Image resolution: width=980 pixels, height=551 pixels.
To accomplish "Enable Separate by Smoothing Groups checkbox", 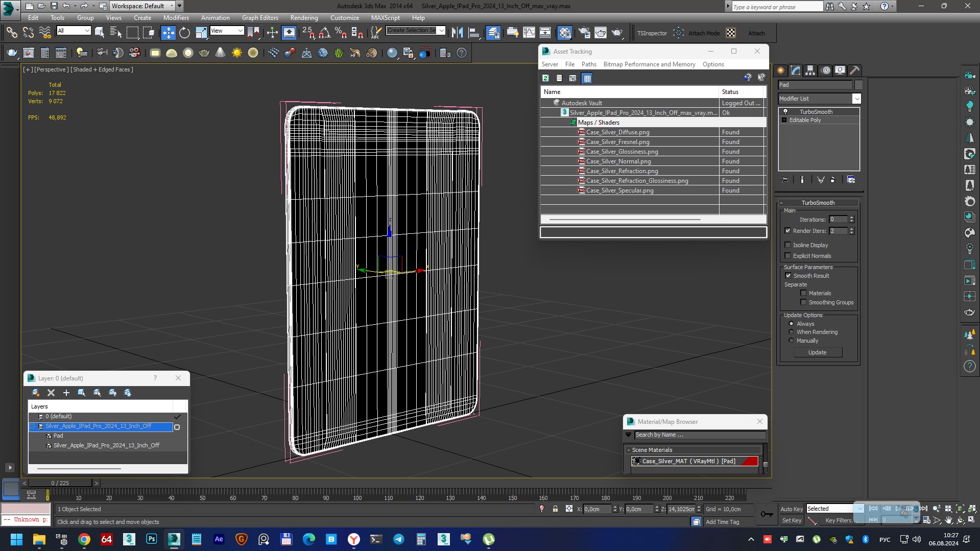I will click(x=803, y=302).
